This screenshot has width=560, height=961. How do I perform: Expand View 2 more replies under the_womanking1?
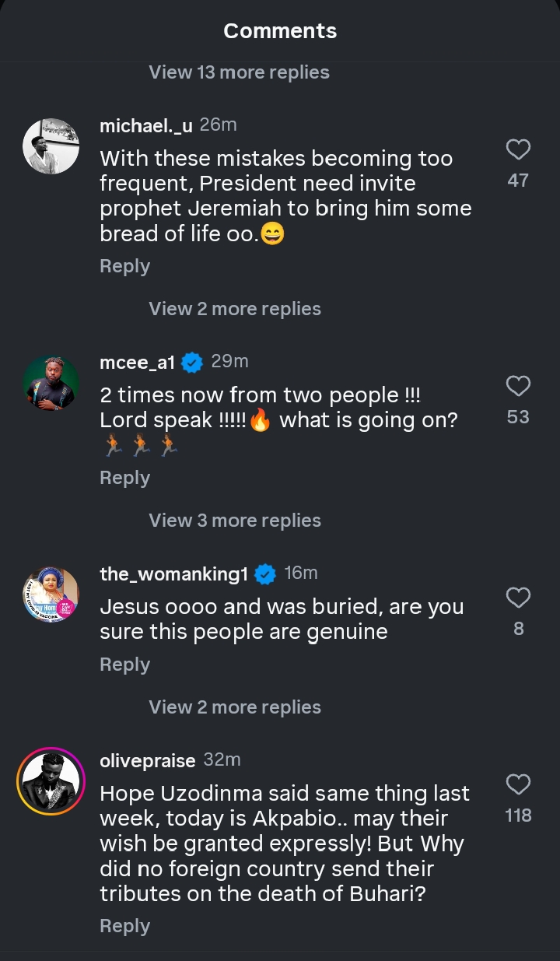(235, 707)
